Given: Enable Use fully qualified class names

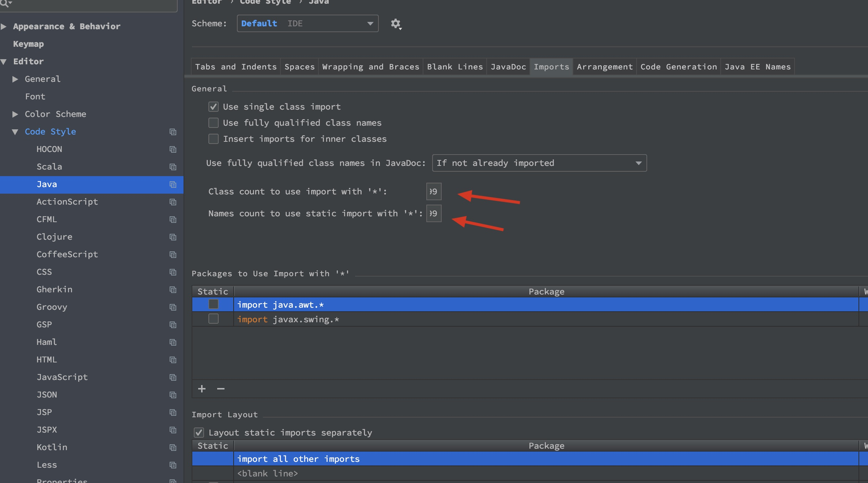Looking at the screenshot, I should 214,123.
